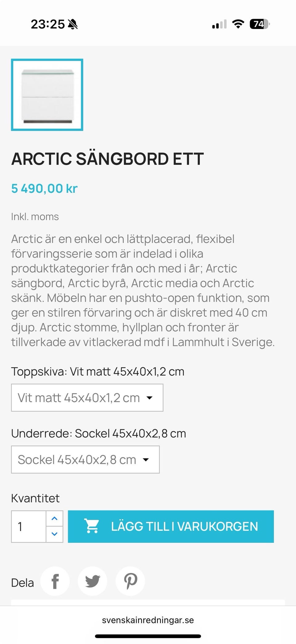Open the Underrede Sockel dropdown

pyautogui.click(x=85, y=459)
